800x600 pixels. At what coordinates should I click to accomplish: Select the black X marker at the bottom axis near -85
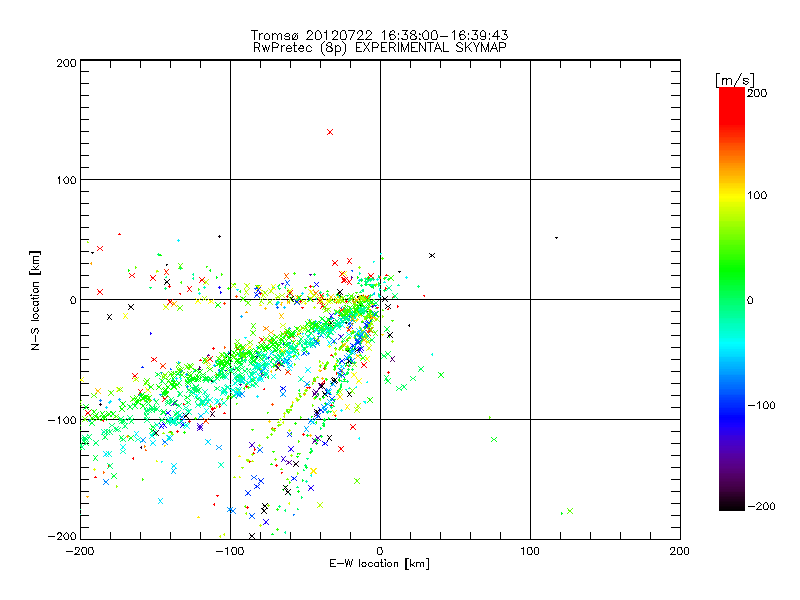click(x=252, y=536)
